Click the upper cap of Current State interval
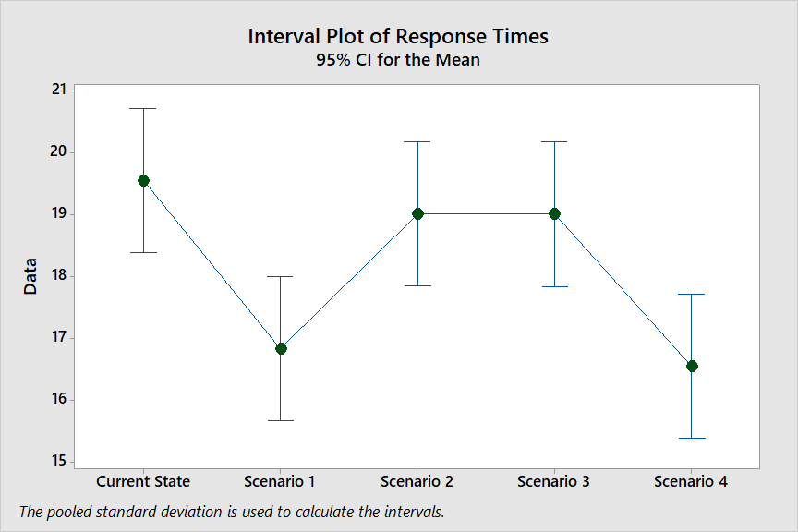Image resolution: width=798 pixels, height=532 pixels. click(x=143, y=108)
